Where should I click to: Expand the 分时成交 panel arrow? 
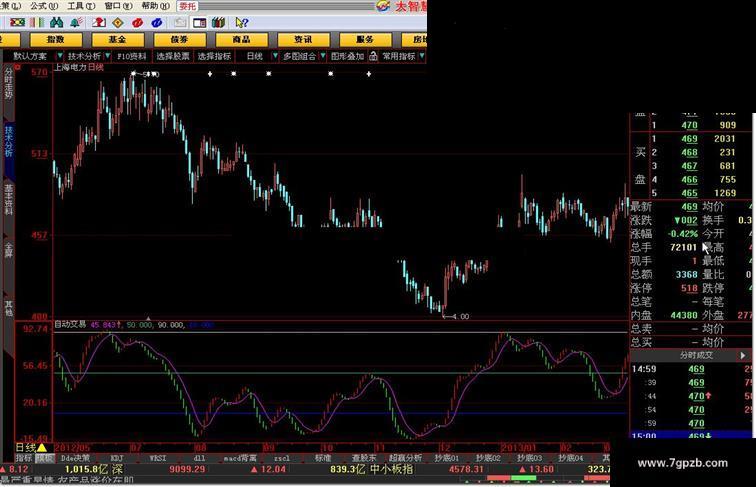(x=742, y=355)
